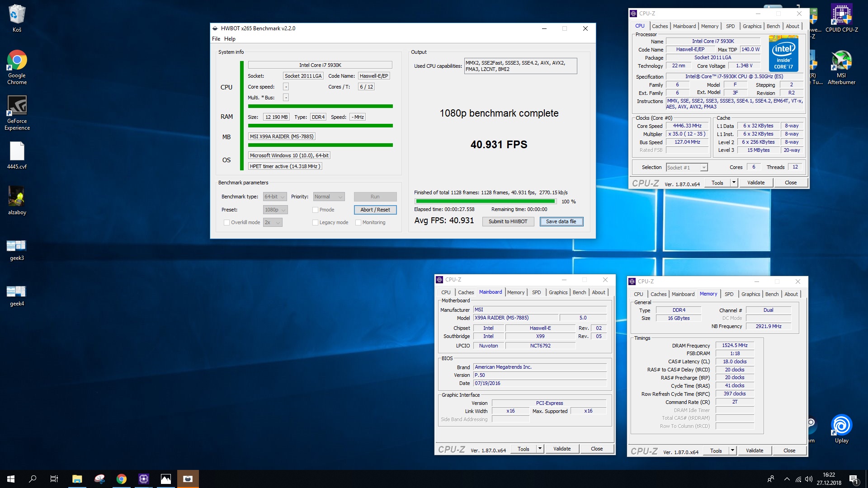Select the 4445.cvf file icon
The width and height of the screenshot is (868, 488).
[x=17, y=155]
